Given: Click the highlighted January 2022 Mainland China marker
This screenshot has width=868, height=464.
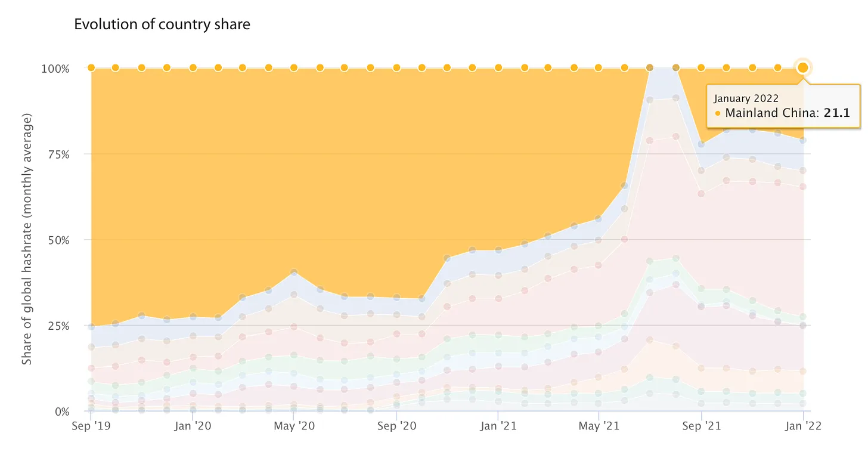Looking at the screenshot, I should (803, 67).
